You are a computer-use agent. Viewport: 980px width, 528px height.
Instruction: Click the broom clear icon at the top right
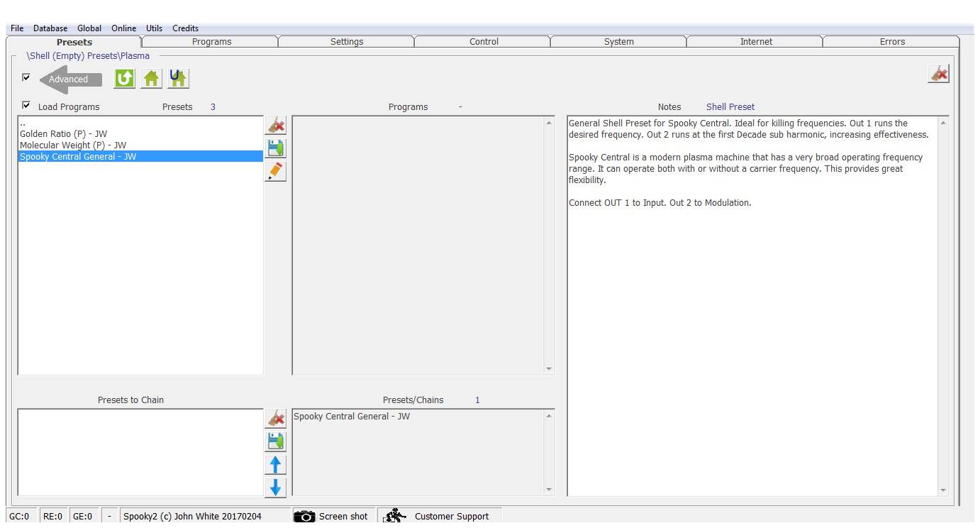click(x=938, y=74)
